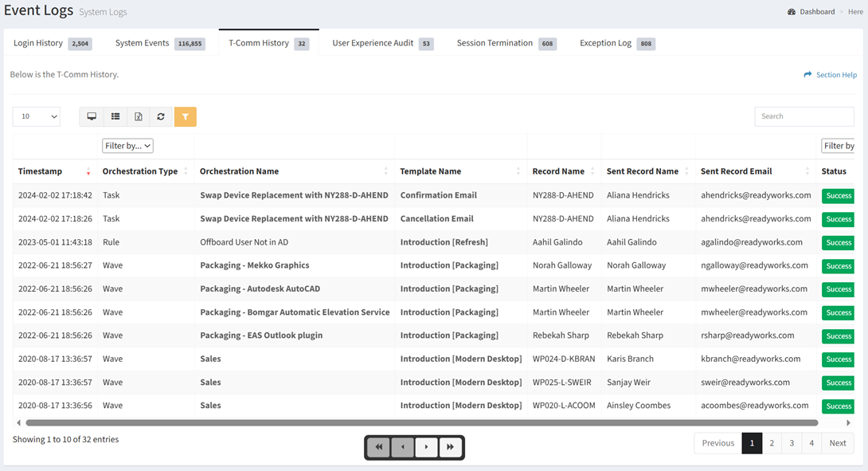The height and width of the screenshot is (471, 868).
Task: Click 'Offboard User Not in AD' orchestration
Action: (x=244, y=242)
